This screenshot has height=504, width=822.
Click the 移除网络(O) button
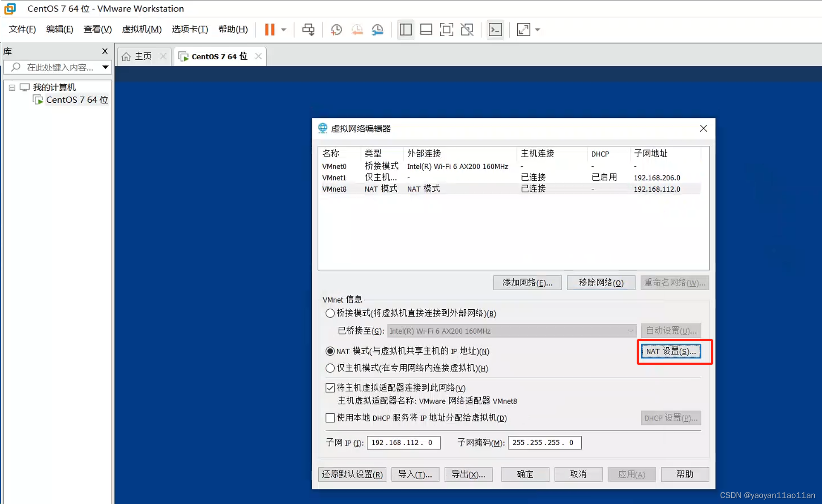click(601, 283)
